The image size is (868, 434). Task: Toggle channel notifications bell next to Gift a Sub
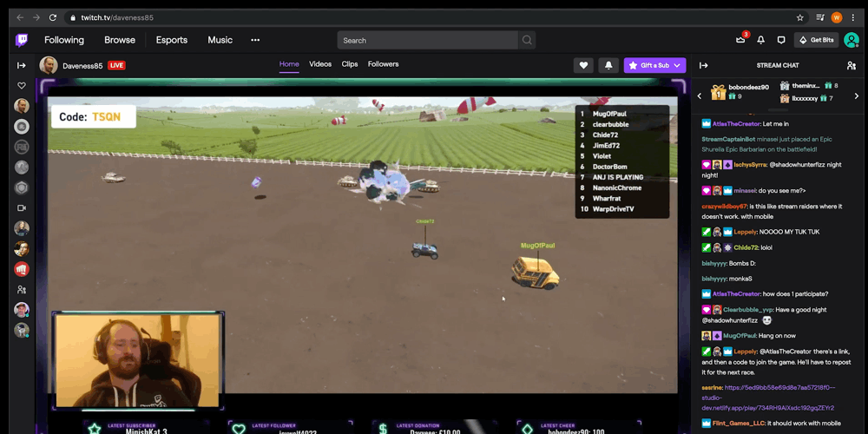point(608,65)
